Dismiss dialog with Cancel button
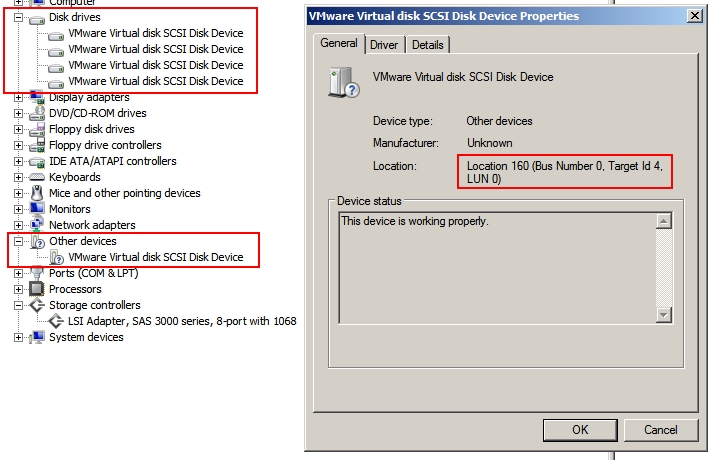This screenshot has width=717, height=460. tap(661, 430)
